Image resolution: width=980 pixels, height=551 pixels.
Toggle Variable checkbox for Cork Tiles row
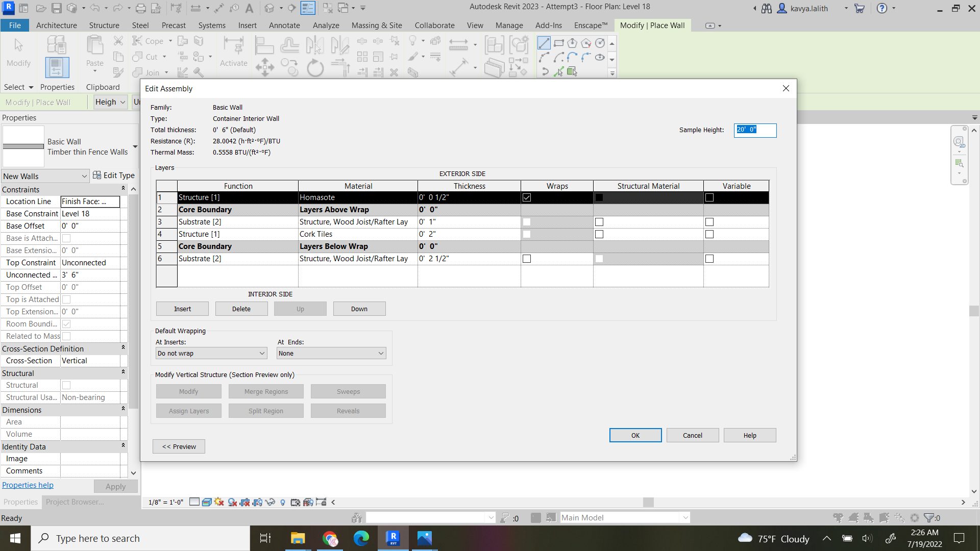[709, 234]
